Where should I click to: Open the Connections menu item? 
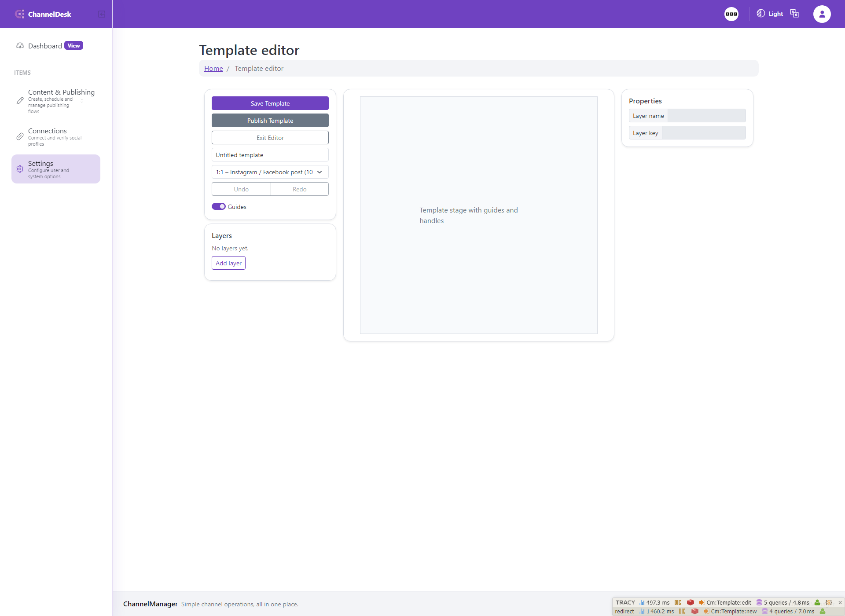pos(56,136)
